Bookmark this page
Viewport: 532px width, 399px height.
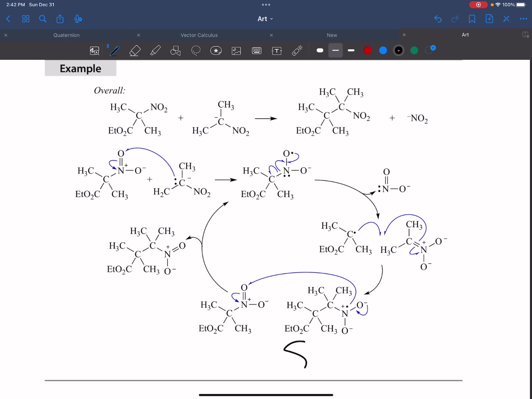[x=472, y=19]
